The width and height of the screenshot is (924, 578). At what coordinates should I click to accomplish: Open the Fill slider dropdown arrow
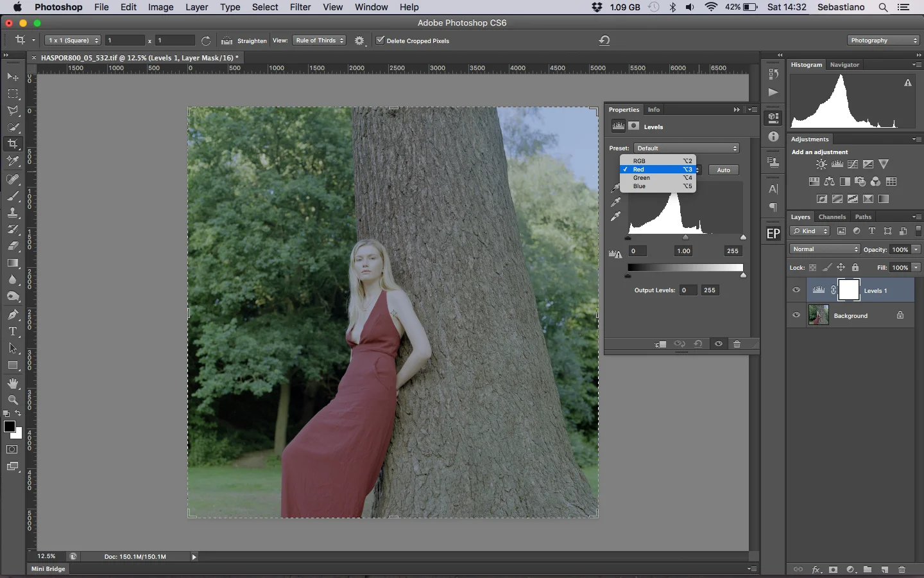pyautogui.click(x=916, y=268)
